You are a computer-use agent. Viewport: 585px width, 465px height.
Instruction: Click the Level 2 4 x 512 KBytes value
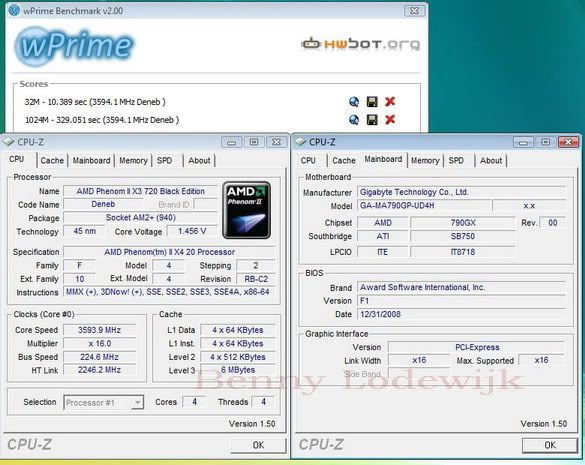238,357
